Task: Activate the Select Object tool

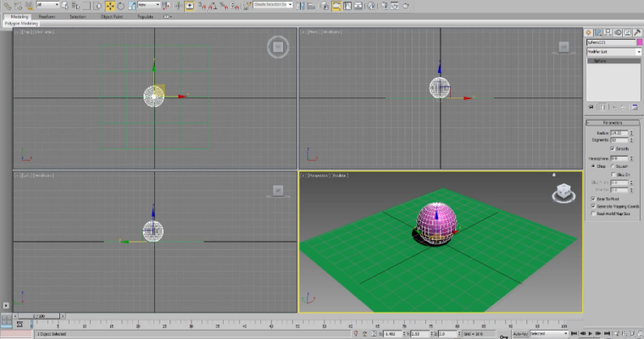Action: point(65,6)
